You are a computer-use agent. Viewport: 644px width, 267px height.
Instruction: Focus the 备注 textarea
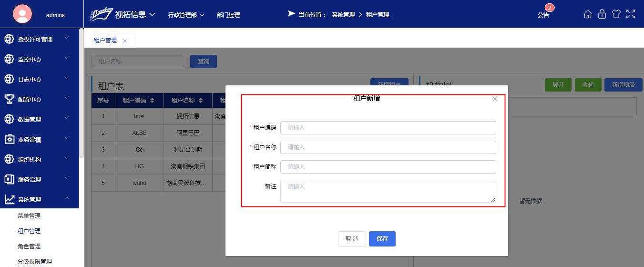tap(388, 191)
